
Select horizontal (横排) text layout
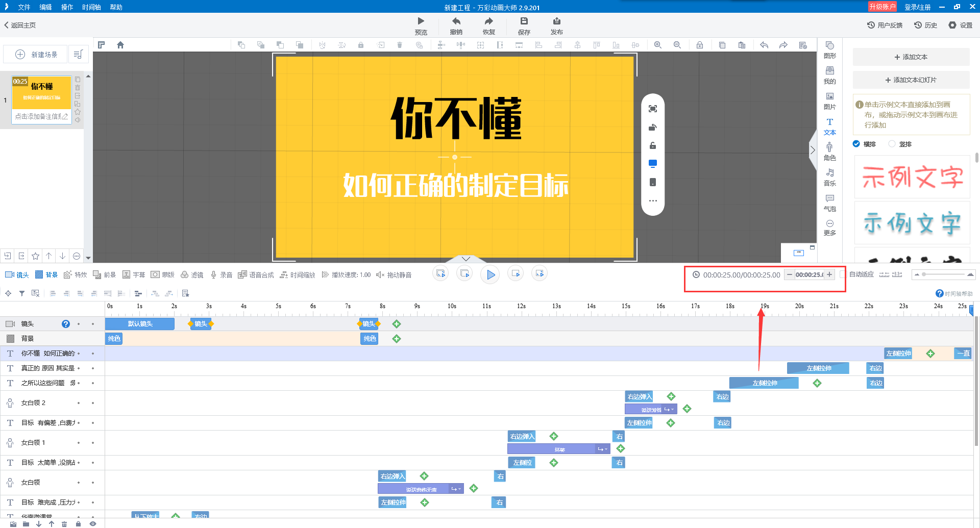864,144
